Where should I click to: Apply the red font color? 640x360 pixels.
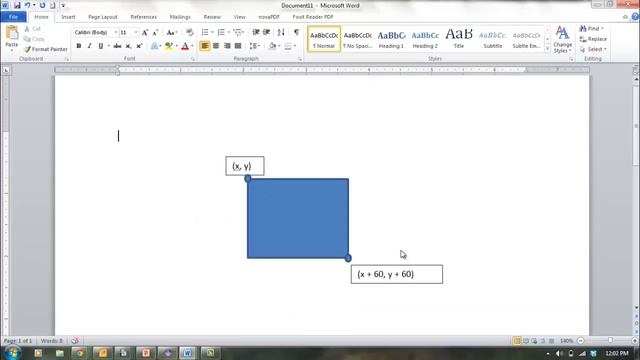[x=185, y=46]
